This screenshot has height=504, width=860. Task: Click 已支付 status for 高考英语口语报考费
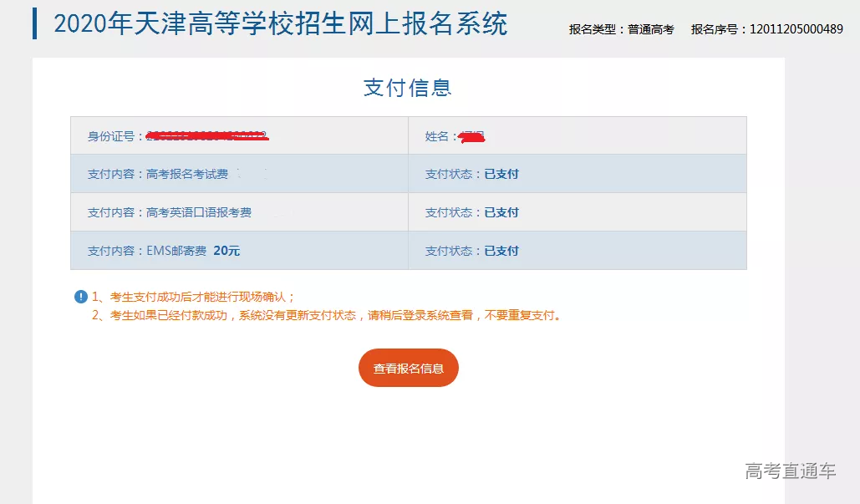point(501,212)
